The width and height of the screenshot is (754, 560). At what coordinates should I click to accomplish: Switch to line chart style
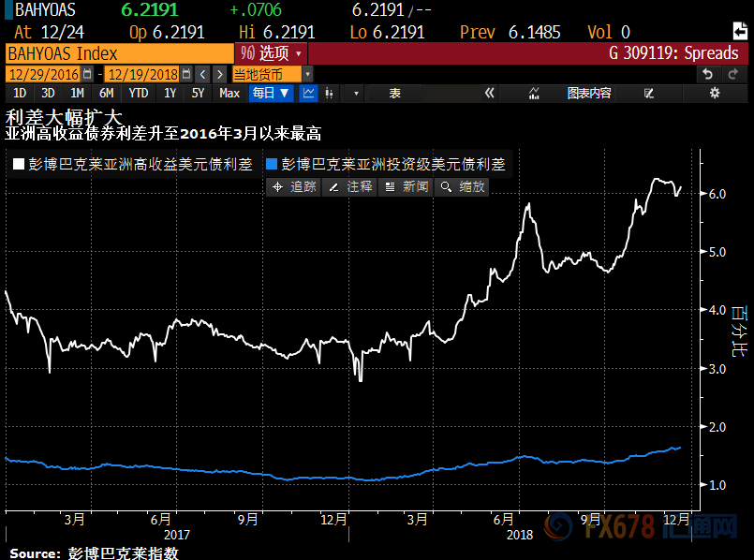click(308, 93)
